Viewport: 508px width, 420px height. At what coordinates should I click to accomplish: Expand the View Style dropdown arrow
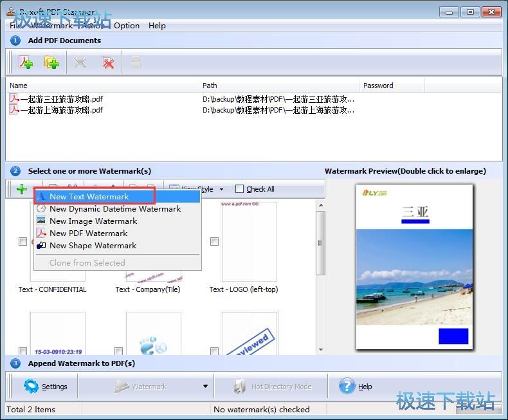(x=222, y=189)
